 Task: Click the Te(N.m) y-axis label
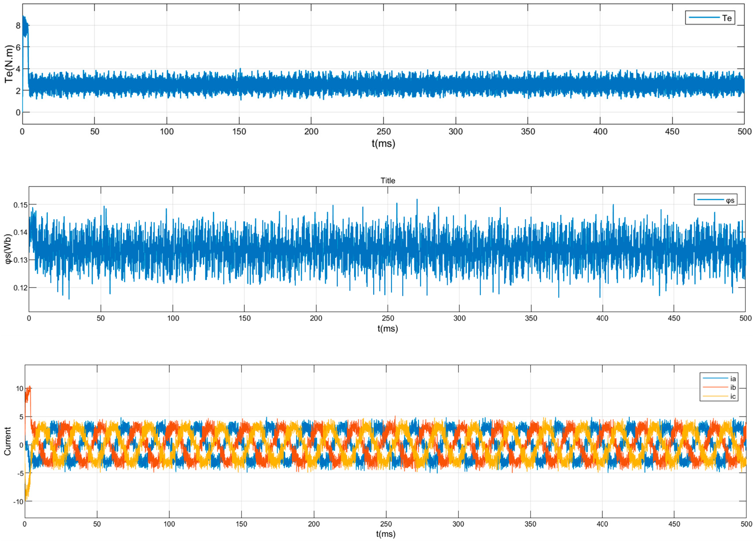9,64
